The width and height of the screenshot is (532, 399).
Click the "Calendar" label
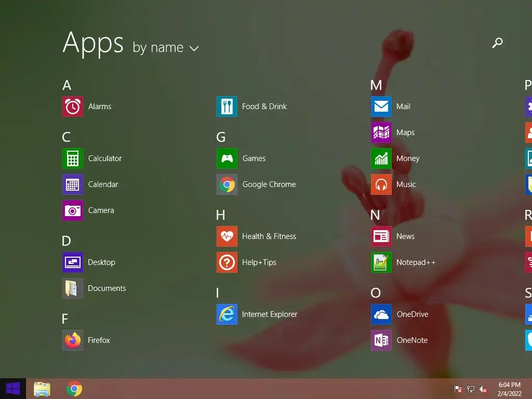click(103, 184)
